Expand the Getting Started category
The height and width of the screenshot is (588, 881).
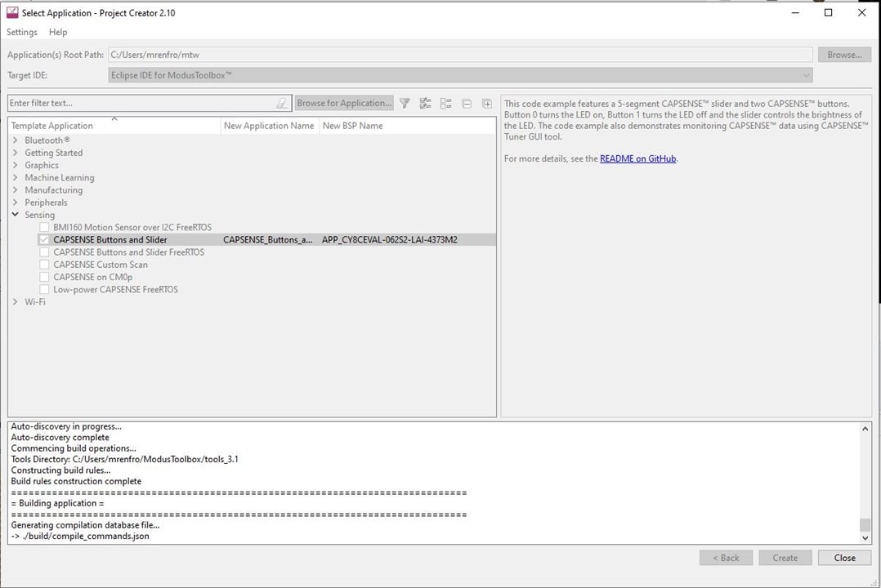pos(16,152)
